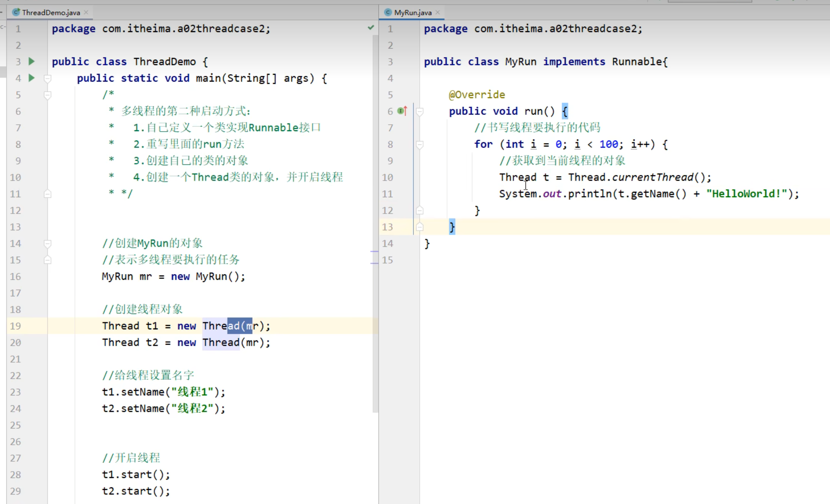
Task: Switch to ThreadDemo.java tab
Action: pos(51,12)
